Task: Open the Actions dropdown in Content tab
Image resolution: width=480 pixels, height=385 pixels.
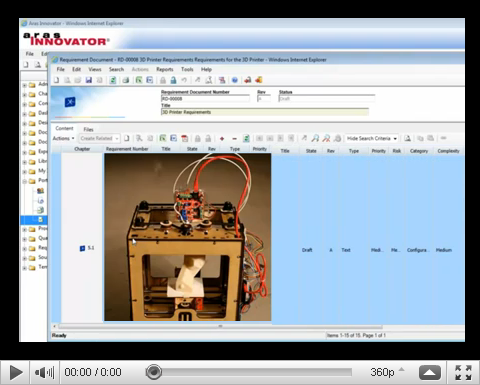Action: (x=63, y=138)
